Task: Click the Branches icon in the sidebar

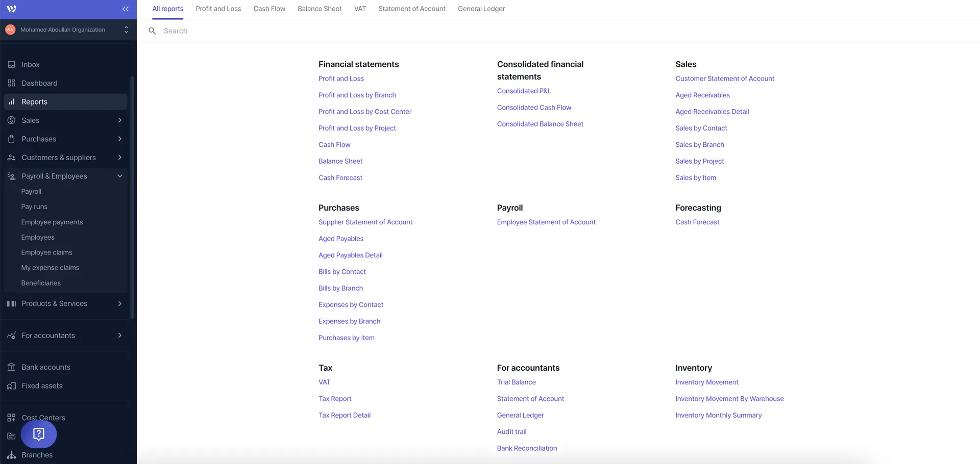Action: point(11,455)
